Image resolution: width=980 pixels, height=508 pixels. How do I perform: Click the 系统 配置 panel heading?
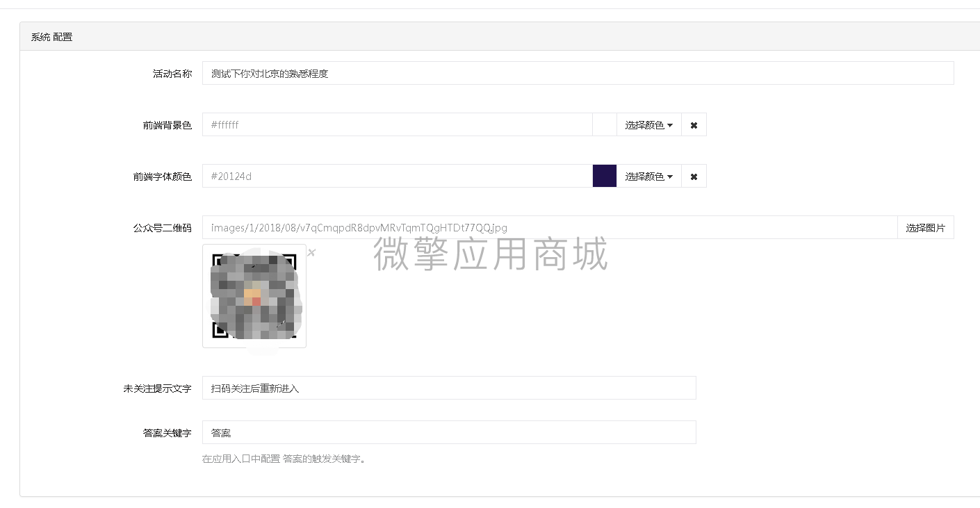click(51, 37)
